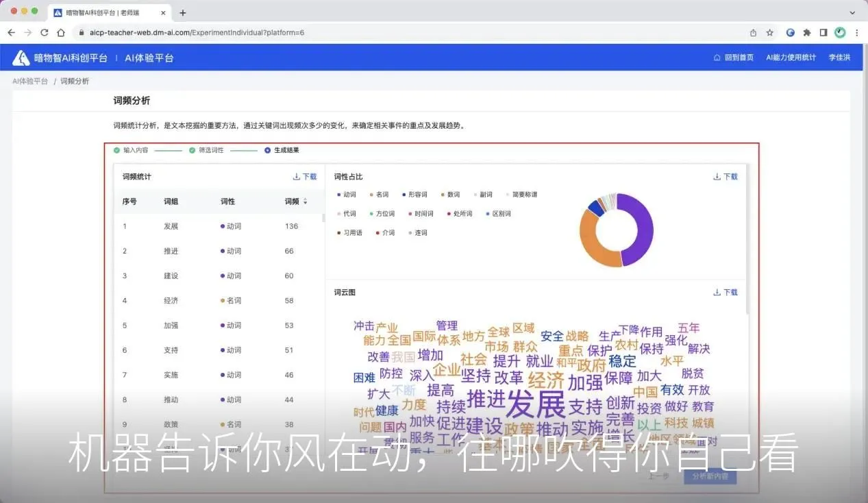Close the 暗物智AI科创平台 browser tab

(163, 12)
